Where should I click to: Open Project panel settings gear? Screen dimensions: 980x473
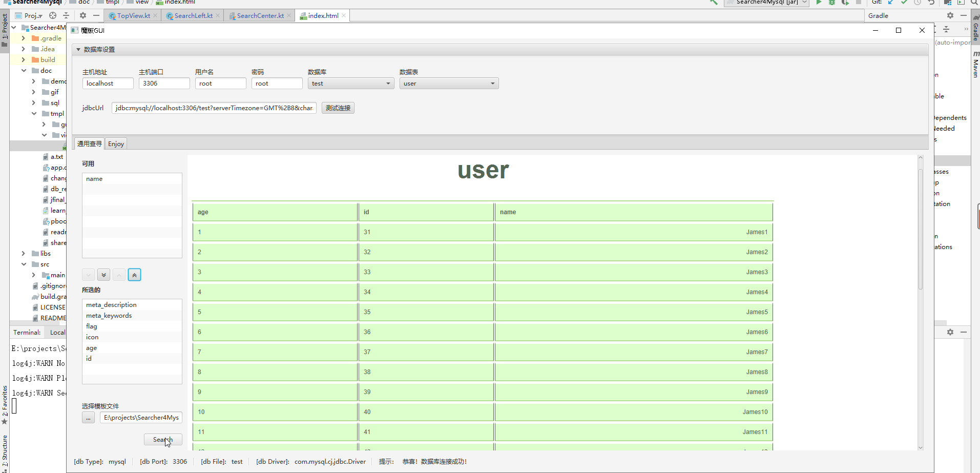[x=83, y=15]
